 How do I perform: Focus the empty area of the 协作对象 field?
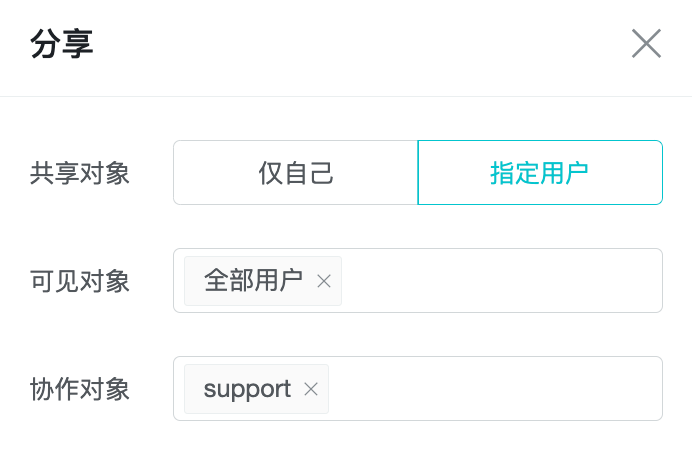point(494,389)
